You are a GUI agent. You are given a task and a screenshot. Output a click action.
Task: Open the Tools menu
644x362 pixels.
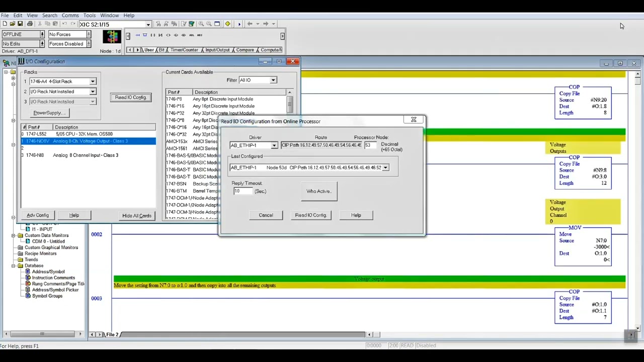[90, 16]
